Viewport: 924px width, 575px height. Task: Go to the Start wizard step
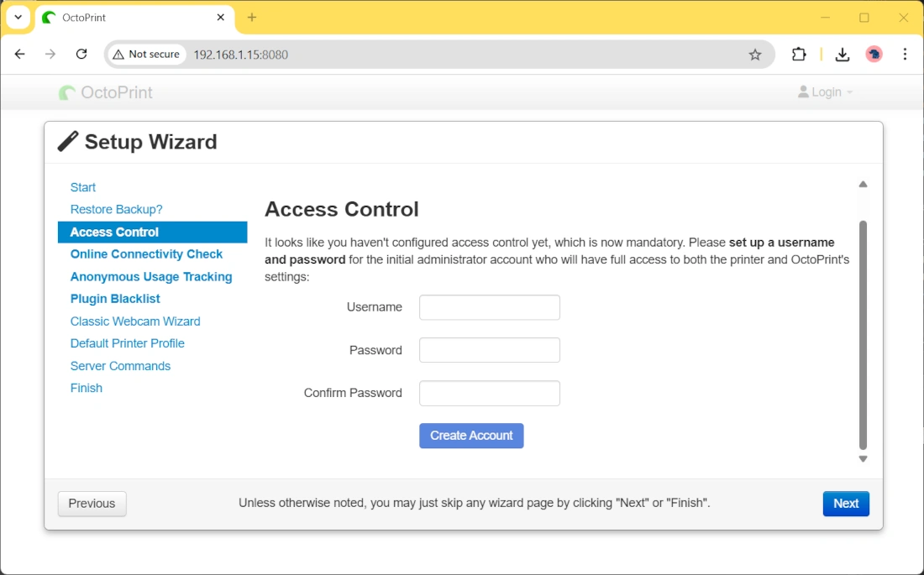coord(83,187)
